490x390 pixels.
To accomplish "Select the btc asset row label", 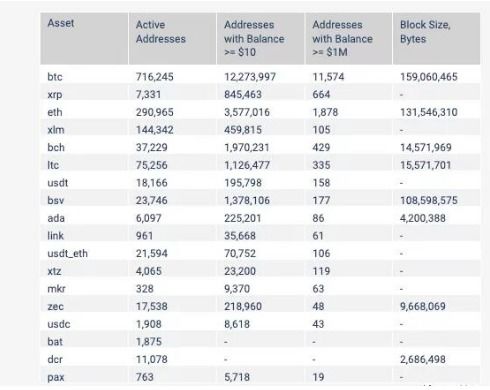I will pos(55,77).
